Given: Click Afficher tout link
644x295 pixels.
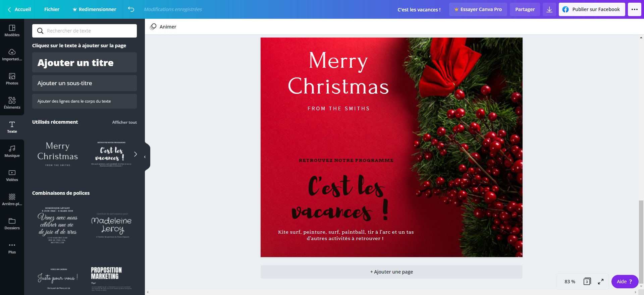Looking at the screenshot, I should point(124,122).
